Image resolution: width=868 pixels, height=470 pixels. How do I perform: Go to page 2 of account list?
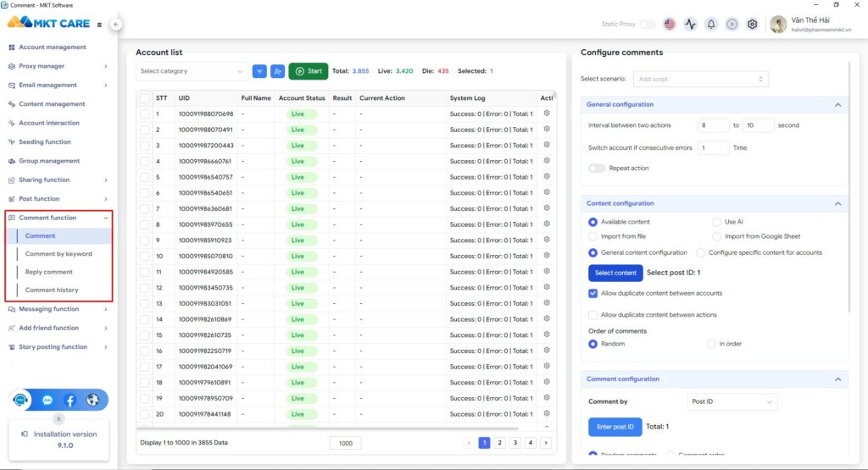coord(499,443)
